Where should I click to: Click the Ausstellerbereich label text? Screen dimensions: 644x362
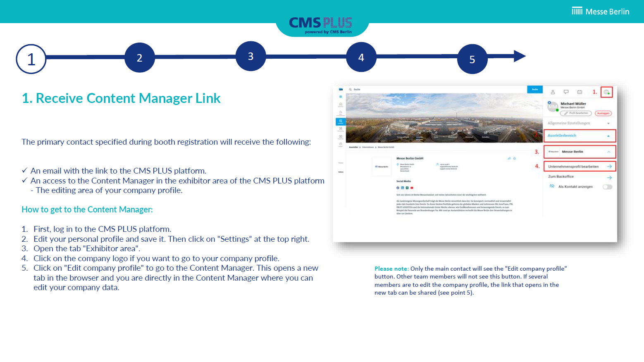coord(562,136)
